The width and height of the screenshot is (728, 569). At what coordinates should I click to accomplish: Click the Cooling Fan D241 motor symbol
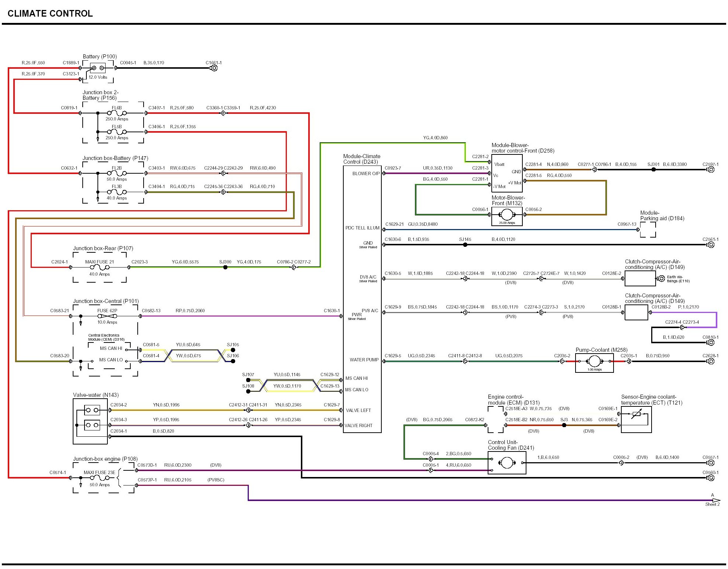[x=507, y=463]
